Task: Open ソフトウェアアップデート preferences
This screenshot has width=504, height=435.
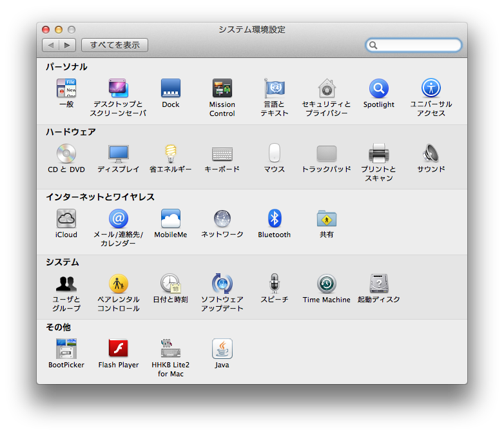Action: (222, 284)
